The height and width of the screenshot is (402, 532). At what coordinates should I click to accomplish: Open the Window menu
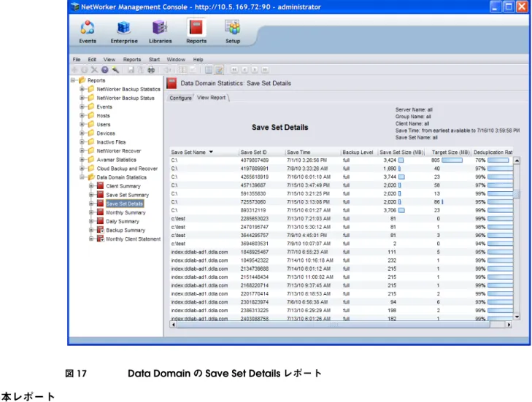[x=176, y=59]
